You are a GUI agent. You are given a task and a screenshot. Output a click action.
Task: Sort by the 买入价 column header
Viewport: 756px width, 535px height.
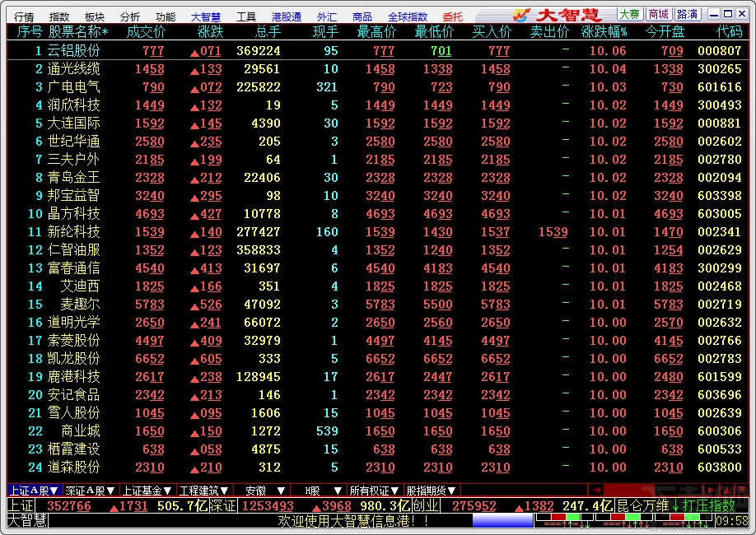(x=492, y=32)
